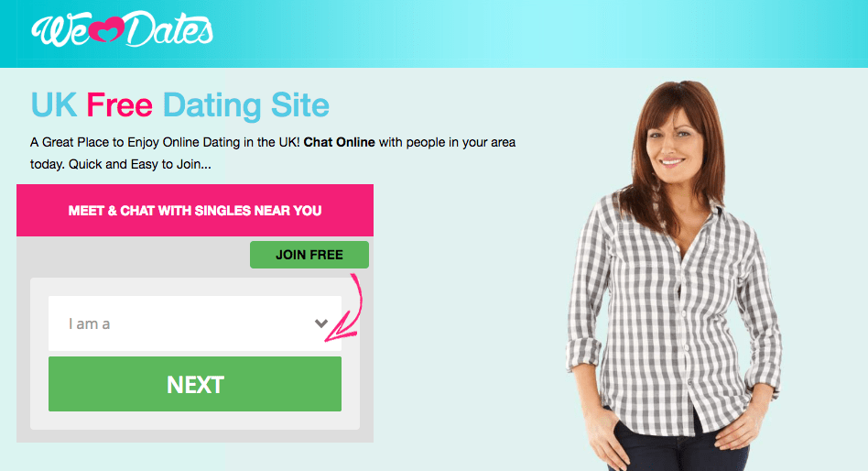The width and height of the screenshot is (868, 471).
Task: Click the pink heart in the logo
Action: [105, 30]
